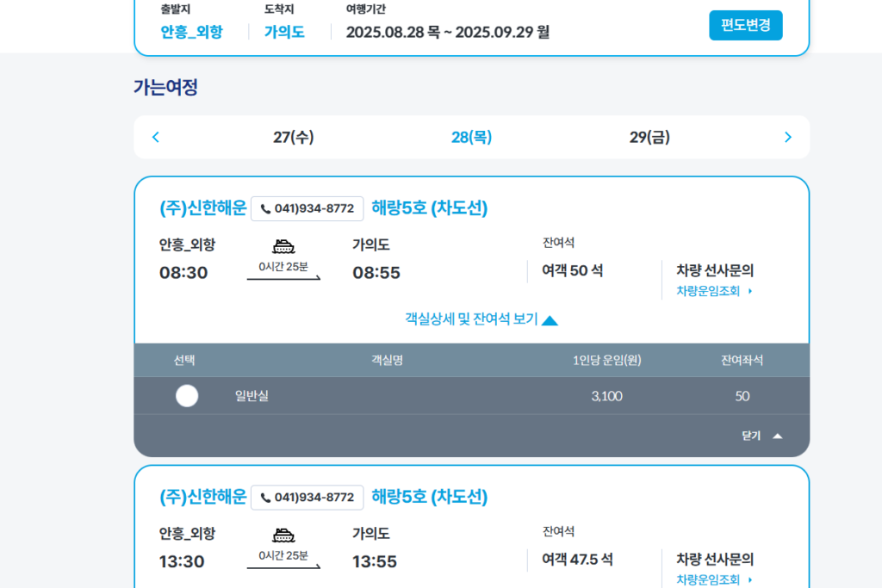Click the 편도변경 button

(x=745, y=25)
